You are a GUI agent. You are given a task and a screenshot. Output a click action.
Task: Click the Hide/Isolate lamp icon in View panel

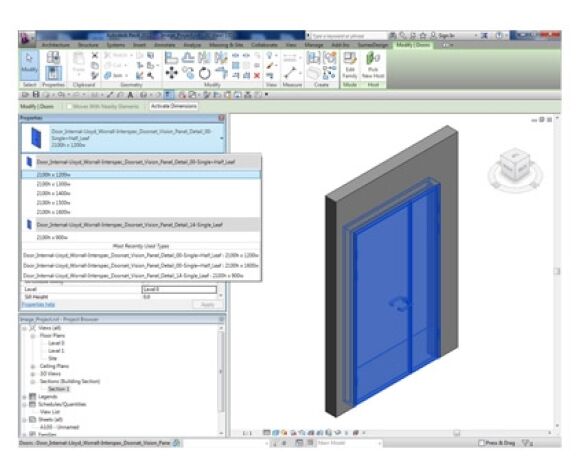pos(270,56)
